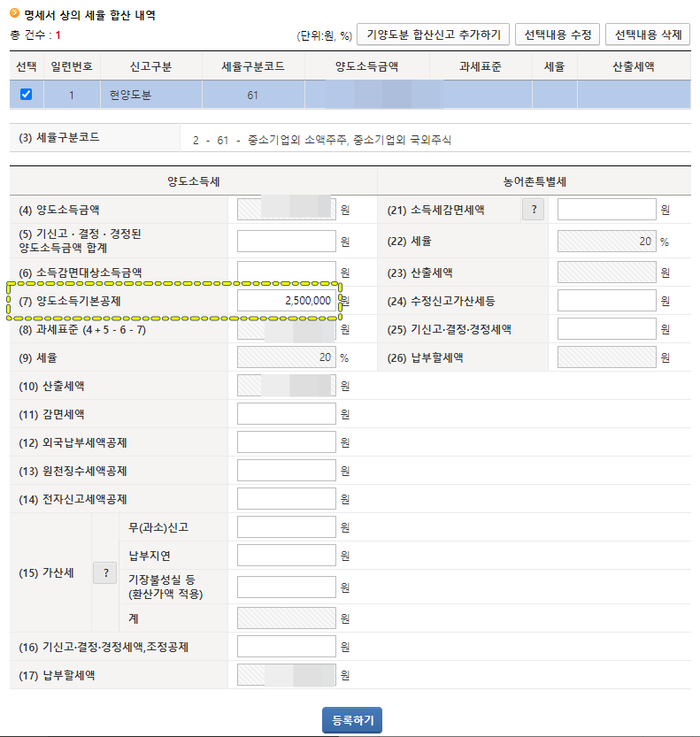This screenshot has width=700, height=737.
Task: Click the 일련번호 column header
Action: coord(72,66)
